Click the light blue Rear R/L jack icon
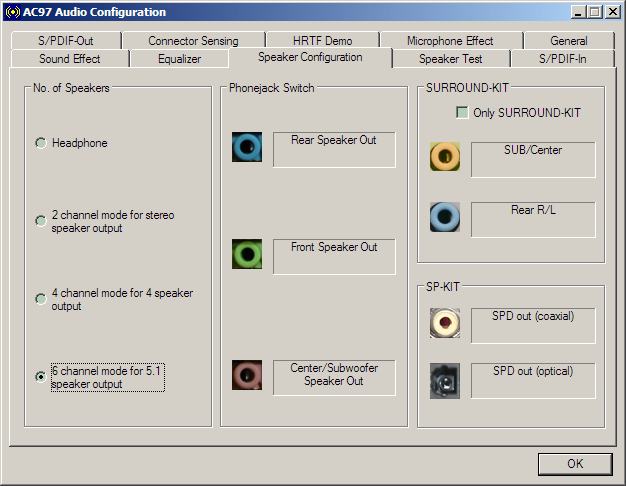Viewport: 626px width, 486px height. [x=445, y=217]
